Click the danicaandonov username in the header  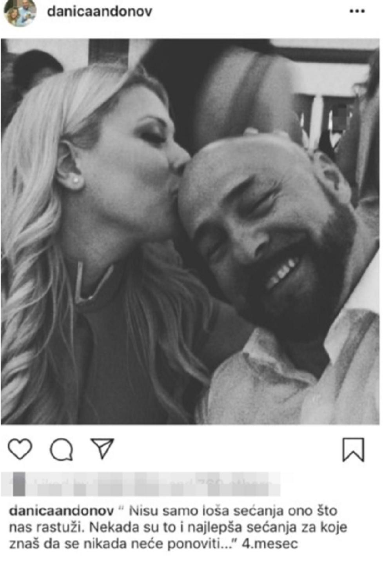(x=100, y=11)
